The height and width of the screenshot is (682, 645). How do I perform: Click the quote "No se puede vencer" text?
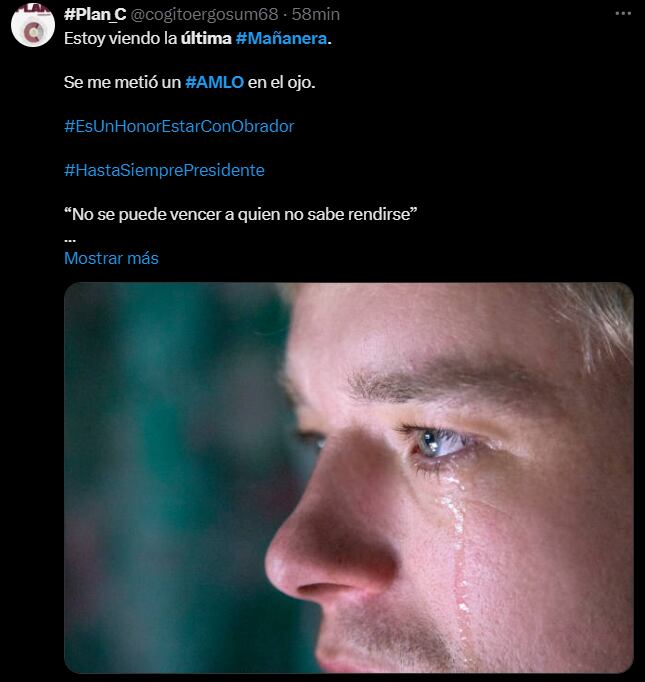point(241,214)
